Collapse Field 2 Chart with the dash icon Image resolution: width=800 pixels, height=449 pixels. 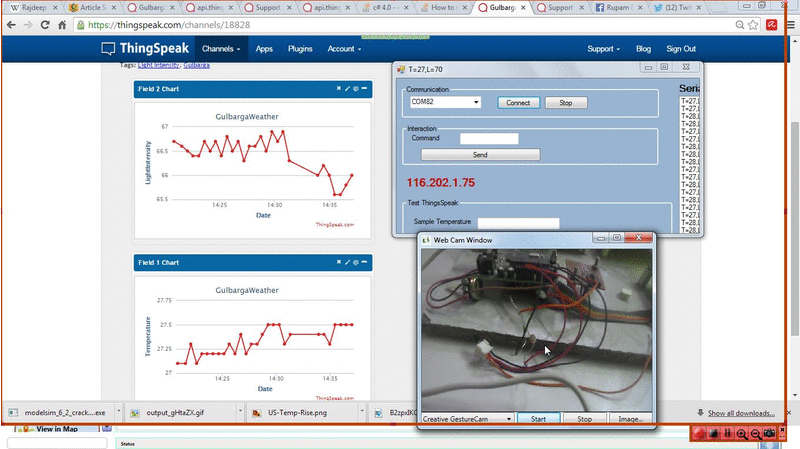364,89
